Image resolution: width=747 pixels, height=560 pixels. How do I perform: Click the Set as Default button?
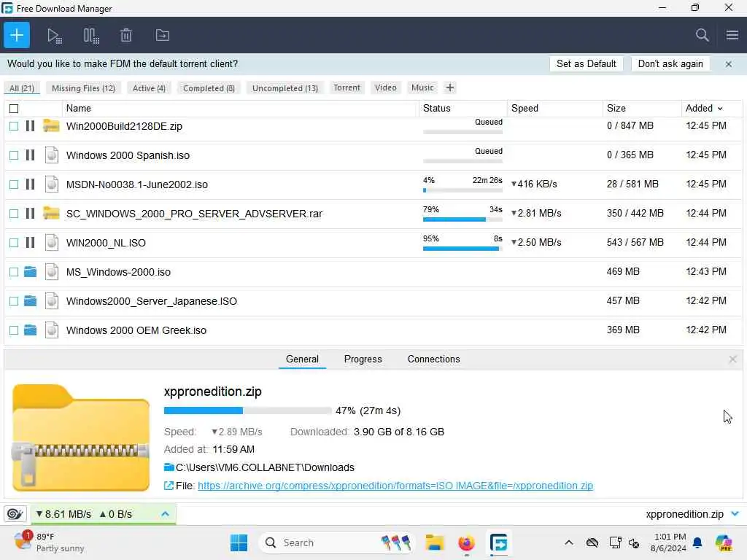coord(586,64)
